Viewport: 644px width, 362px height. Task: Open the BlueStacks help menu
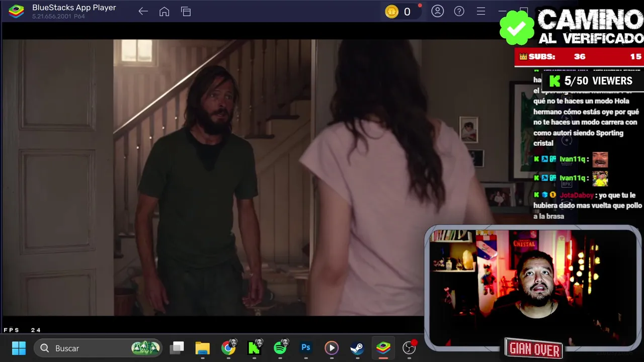(x=459, y=11)
